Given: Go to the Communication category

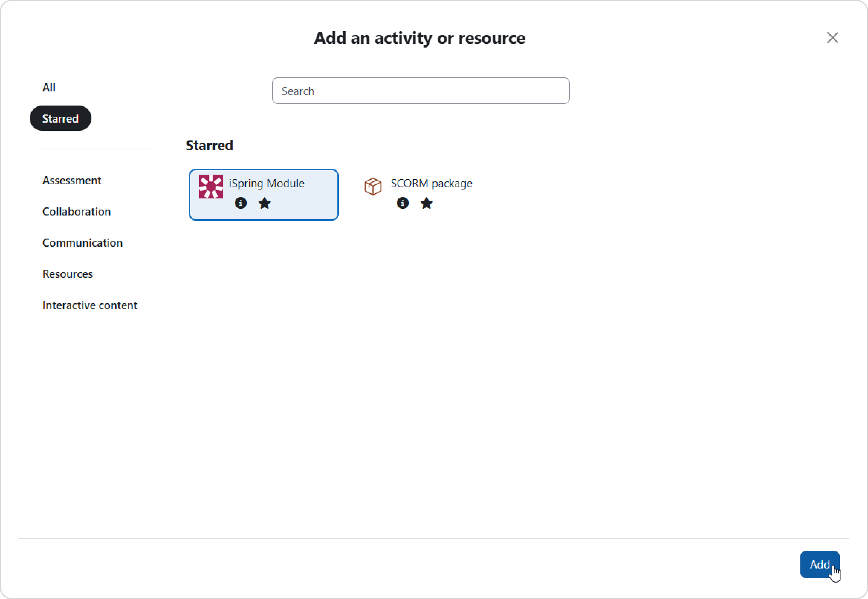Looking at the screenshot, I should pos(82,243).
